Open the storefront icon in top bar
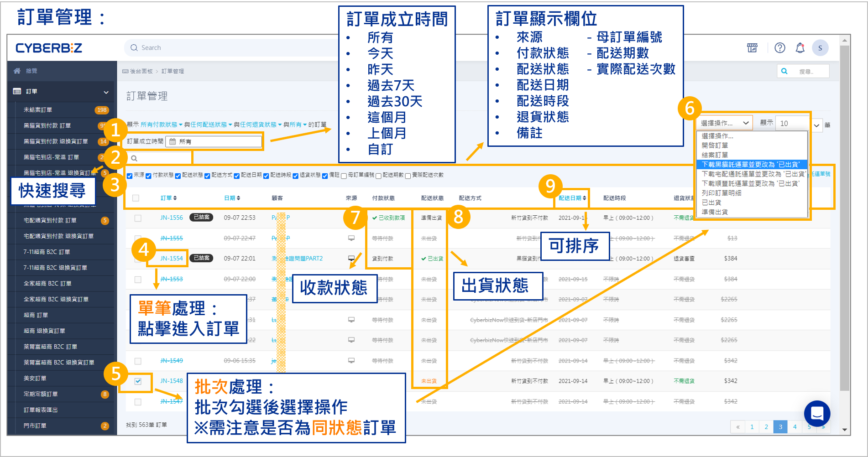 point(752,48)
